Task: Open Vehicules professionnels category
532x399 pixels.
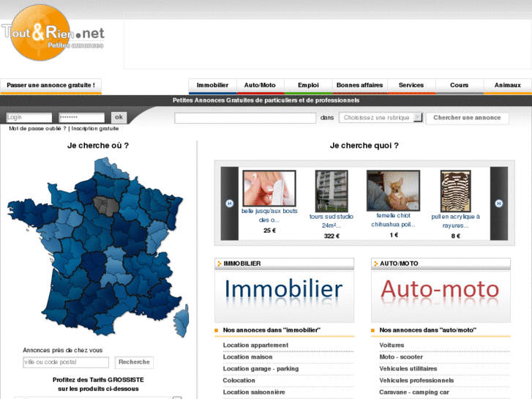Action: (x=416, y=380)
